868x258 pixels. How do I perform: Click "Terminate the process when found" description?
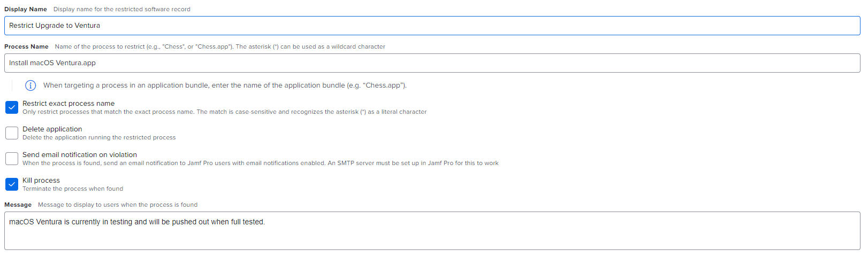[73, 189]
